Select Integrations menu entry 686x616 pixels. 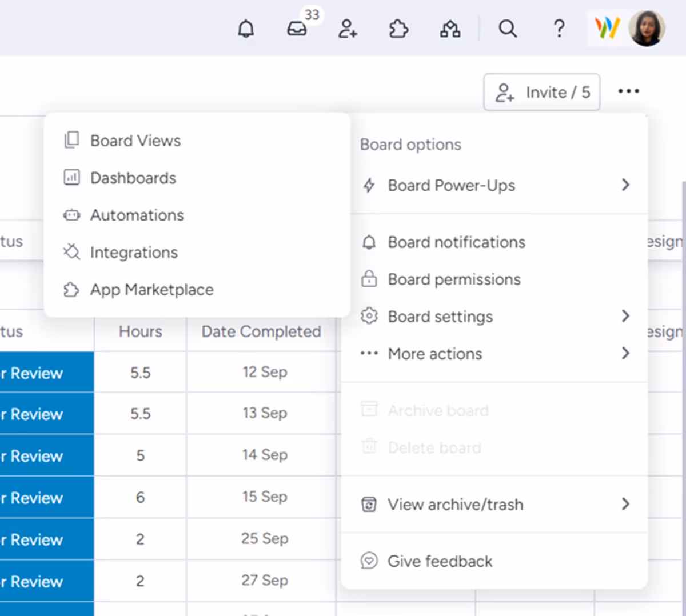coord(197,252)
